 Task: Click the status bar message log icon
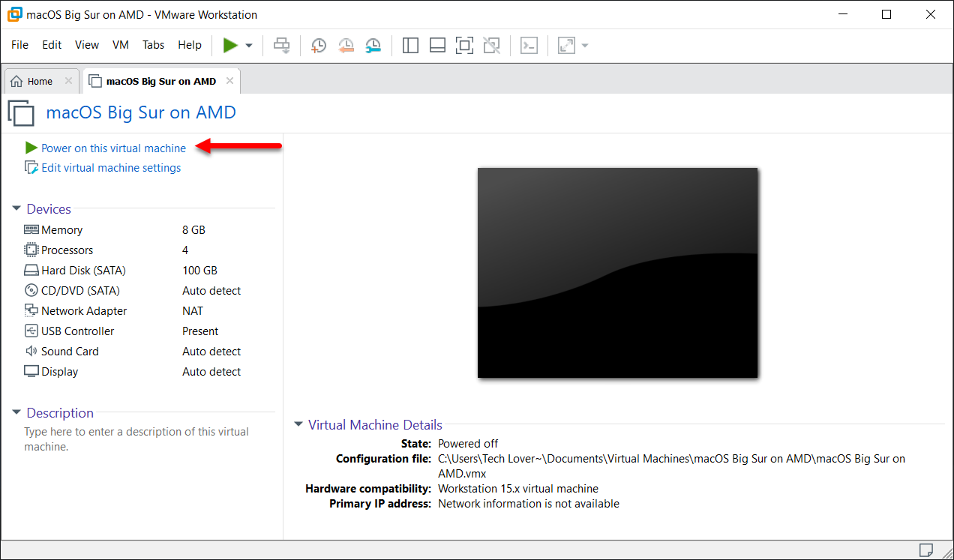pyautogui.click(x=926, y=550)
